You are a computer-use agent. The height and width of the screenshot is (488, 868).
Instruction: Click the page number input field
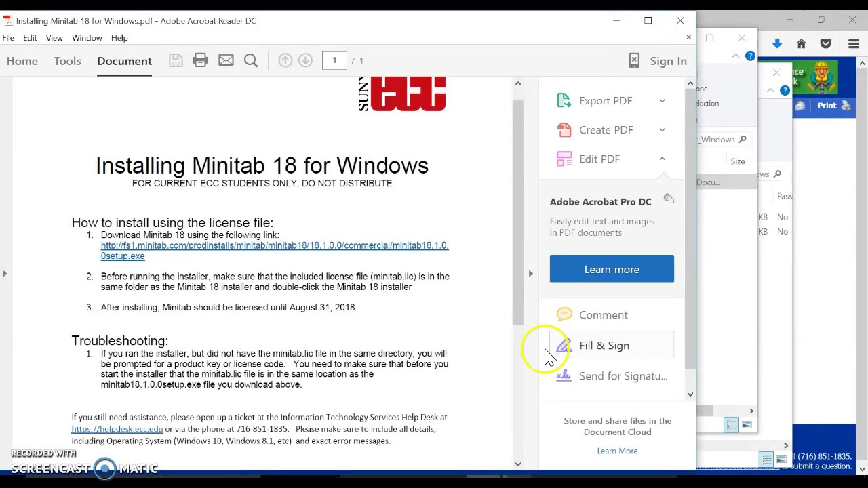334,61
